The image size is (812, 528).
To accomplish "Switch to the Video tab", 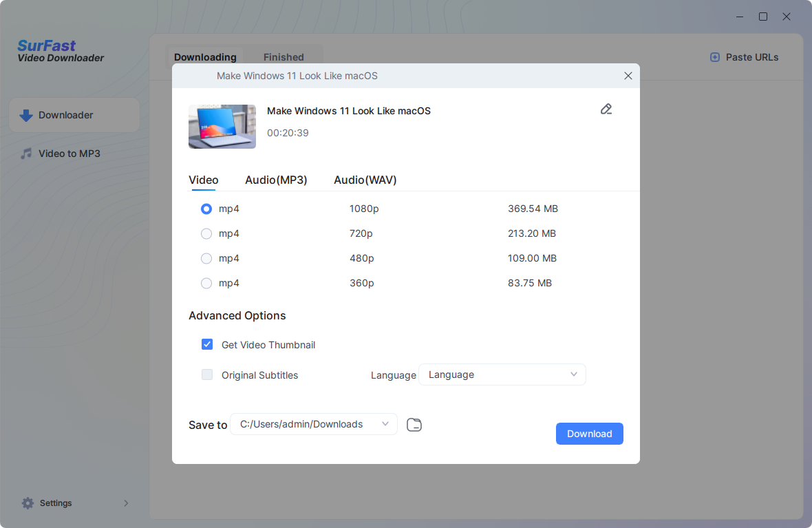I will [204, 180].
